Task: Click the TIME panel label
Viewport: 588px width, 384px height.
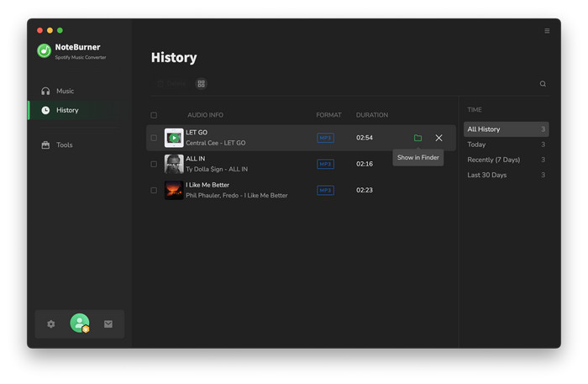Action: 475,109
